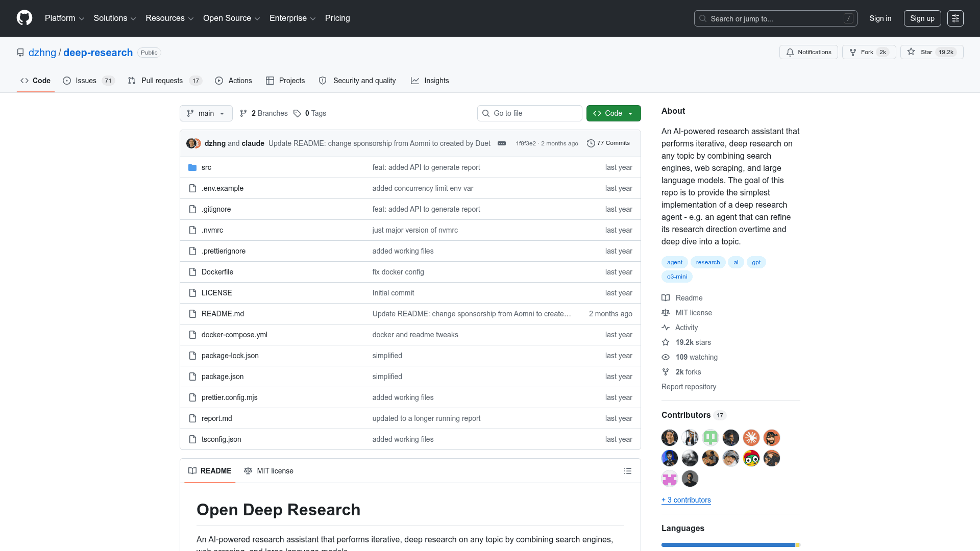Image resolution: width=980 pixels, height=551 pixels.
Task: Open the docker-compose.yml file
Action: click(234, 335)
